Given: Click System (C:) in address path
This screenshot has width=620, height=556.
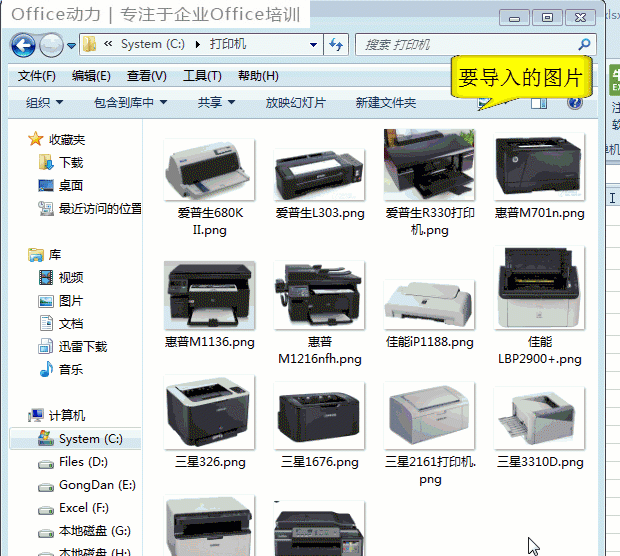Looking at the screenshot, I should [153, 44].
